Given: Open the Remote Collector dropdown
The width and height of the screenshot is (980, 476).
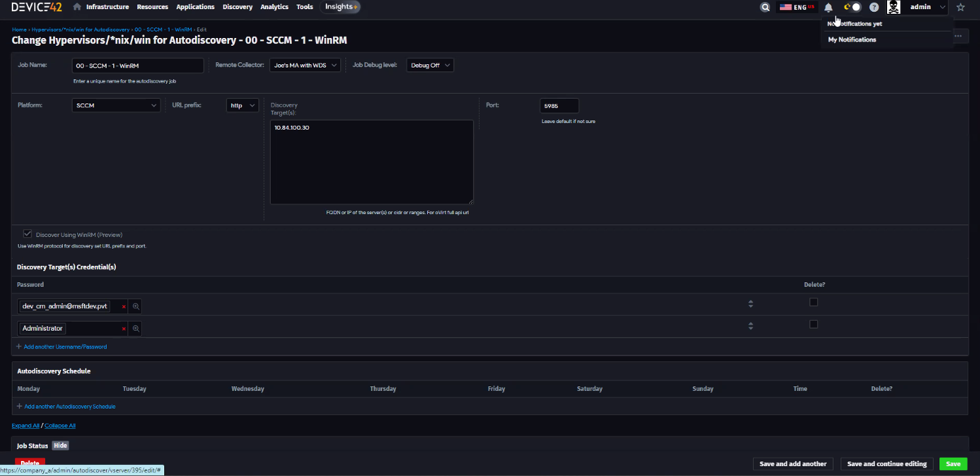Looking at the screenshot, I should (x=305, y=65).
